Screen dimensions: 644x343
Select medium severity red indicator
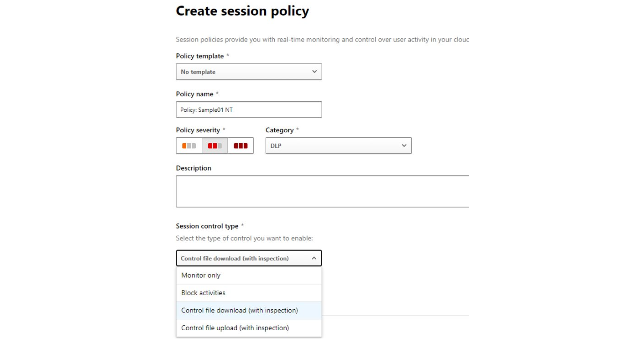[x=215, y=146]
